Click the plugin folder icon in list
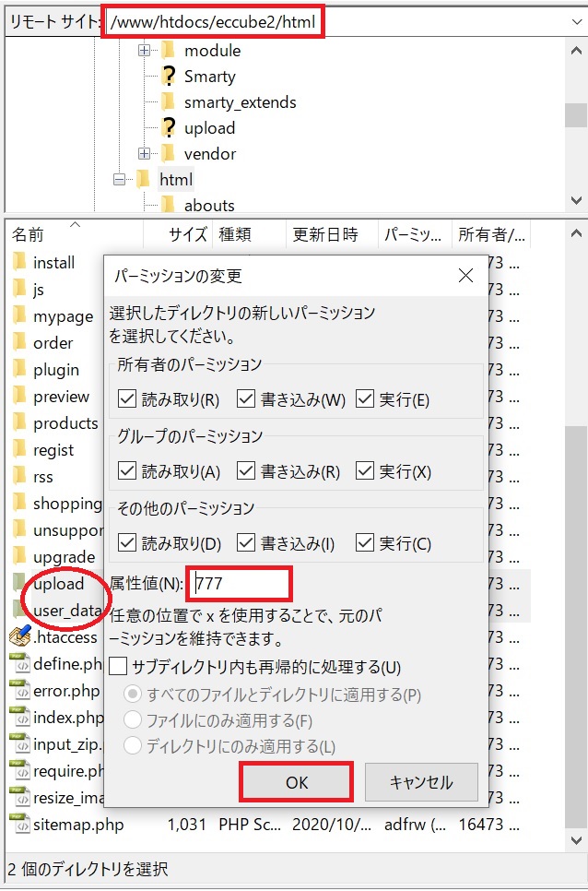The image size is (588, 891). pos(19,370)
